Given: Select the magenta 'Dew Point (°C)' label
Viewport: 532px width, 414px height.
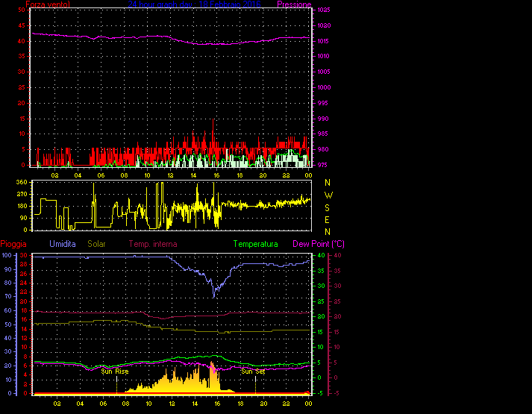Looking at the screenshot, I should (x=318, y=244).
